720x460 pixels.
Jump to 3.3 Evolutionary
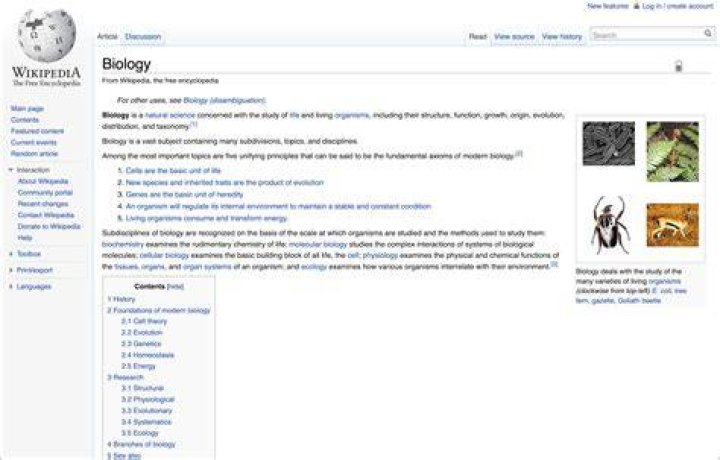146,411
